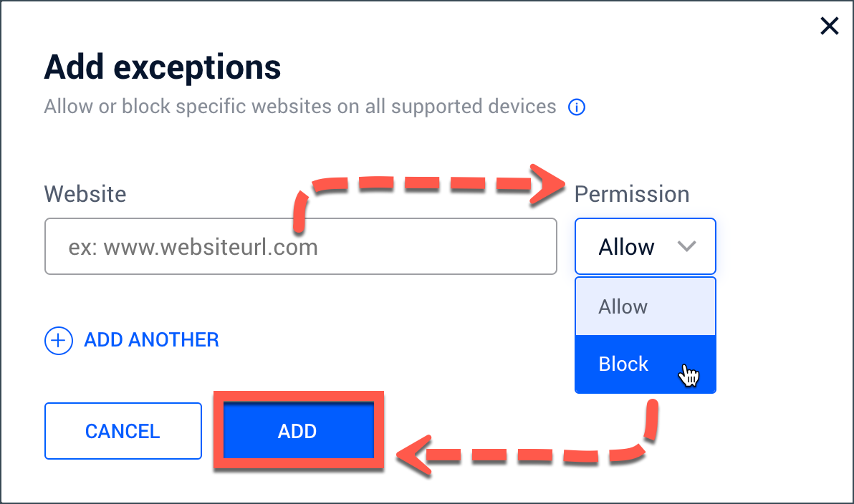The width and height of the screenshot is (854, 504).
Task: Close the Add exceptions dialog
Action: (829, 26)
